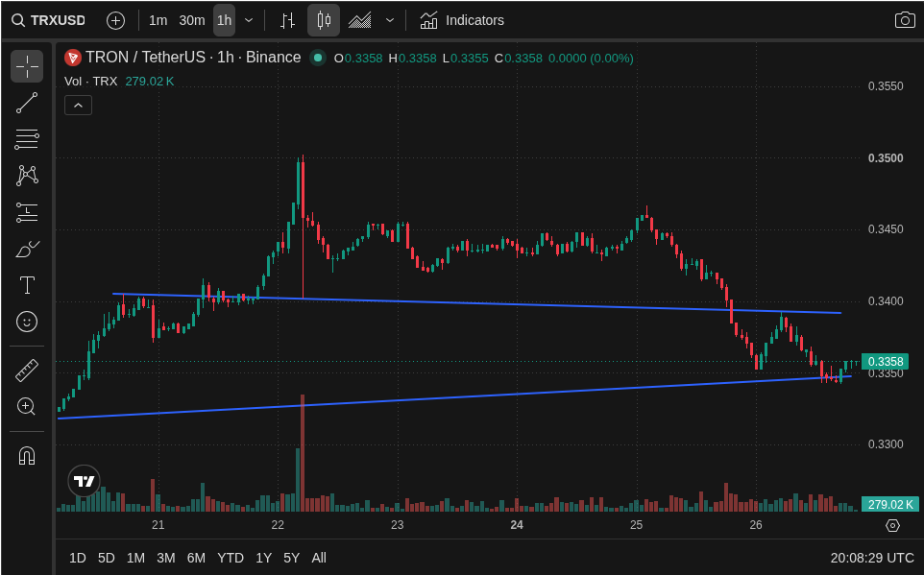Activate the zoom in tool
Screen dimensions: 924x575
(x=27, y=406)
